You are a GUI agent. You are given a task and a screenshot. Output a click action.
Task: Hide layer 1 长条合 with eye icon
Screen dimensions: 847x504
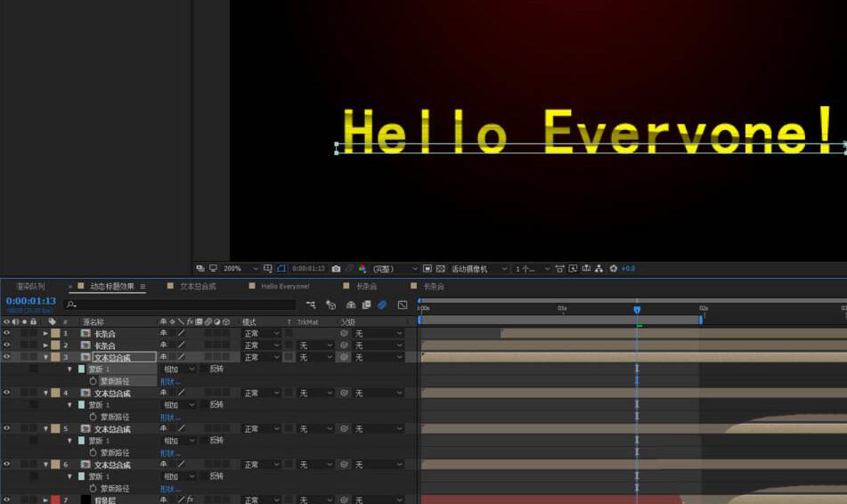coord(7,333)
